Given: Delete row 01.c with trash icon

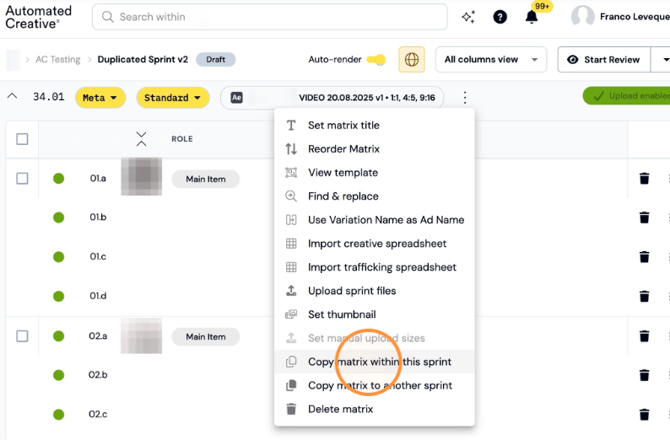Looking at the screenshot, I should click(x=644, y=257).
